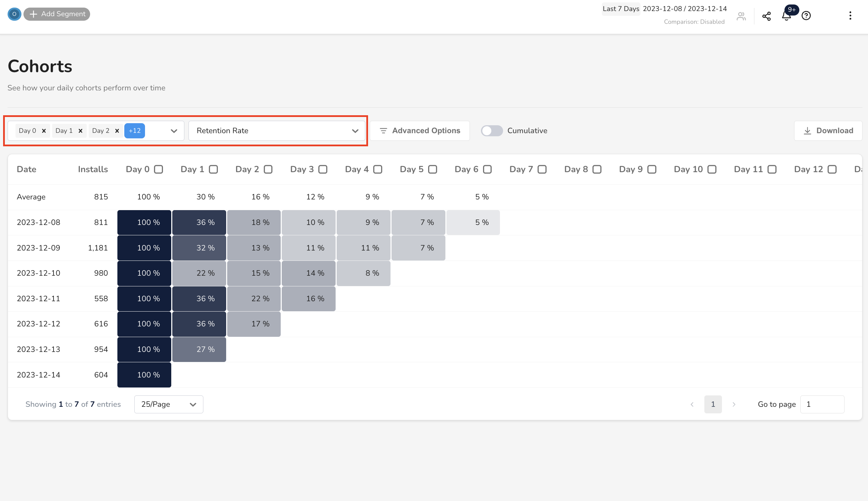Viewport: 868px width, 501px height.
Task: Select the Advanced Options menu item
Action: [x=421, y=131]
